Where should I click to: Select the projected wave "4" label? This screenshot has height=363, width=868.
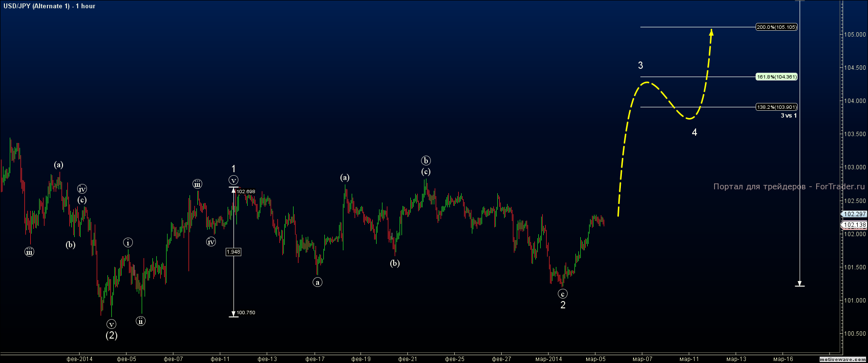[695, 132]
